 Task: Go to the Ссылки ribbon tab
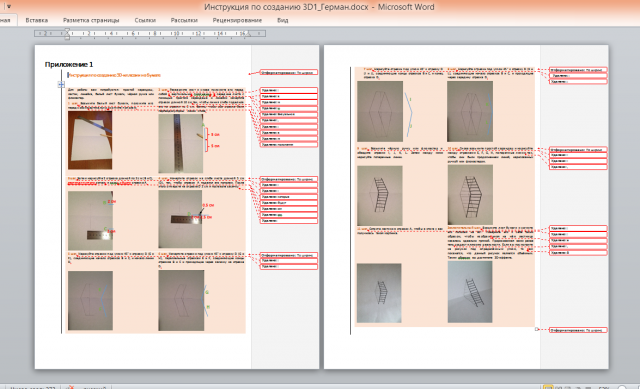pos(145,20)
